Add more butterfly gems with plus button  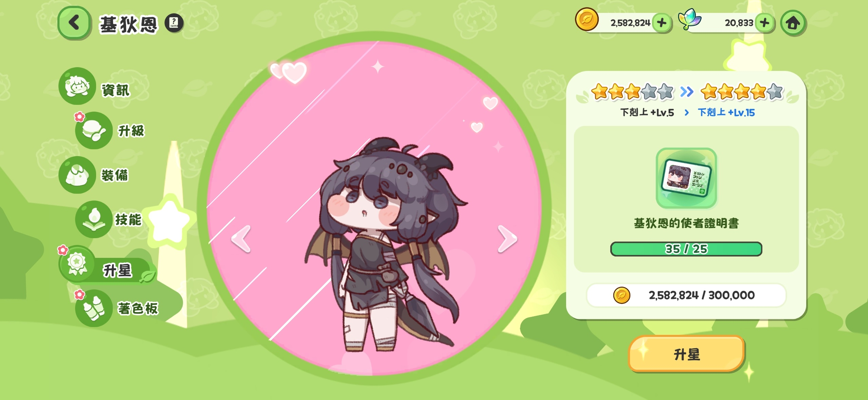click(x=765, y=23)
